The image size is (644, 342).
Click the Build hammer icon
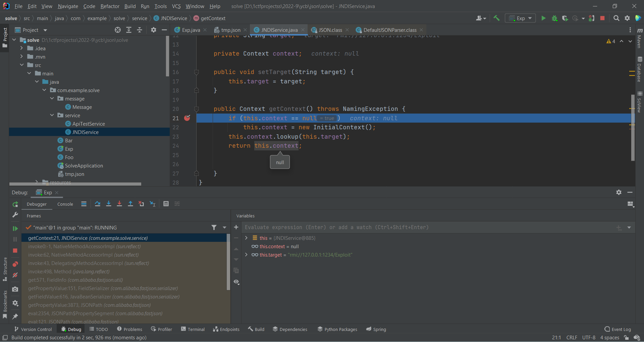click(496, 18)
